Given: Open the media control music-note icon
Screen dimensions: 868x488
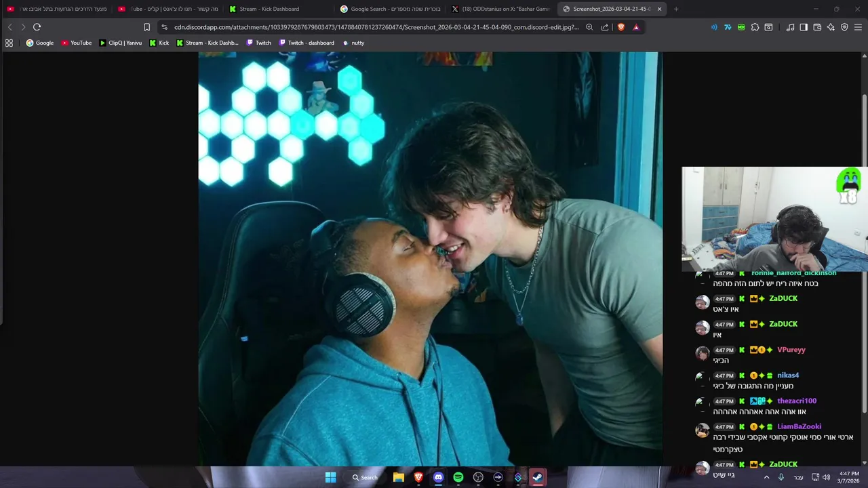Looking at the screenshot, I should [790, 27].
